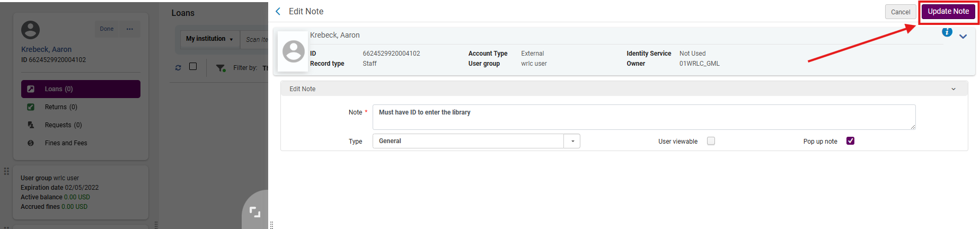
Task: Click the expand panel corner icon
Action: [x=255, y=212]
